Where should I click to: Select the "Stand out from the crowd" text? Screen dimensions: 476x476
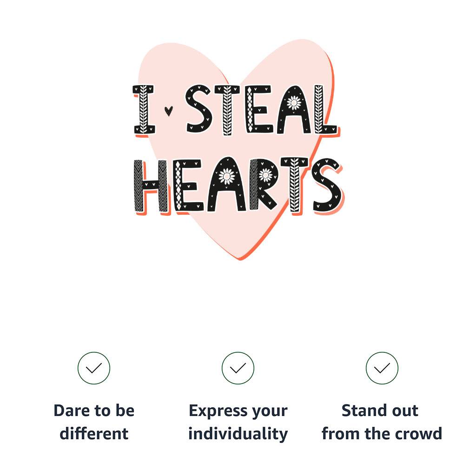coord(382,422)
